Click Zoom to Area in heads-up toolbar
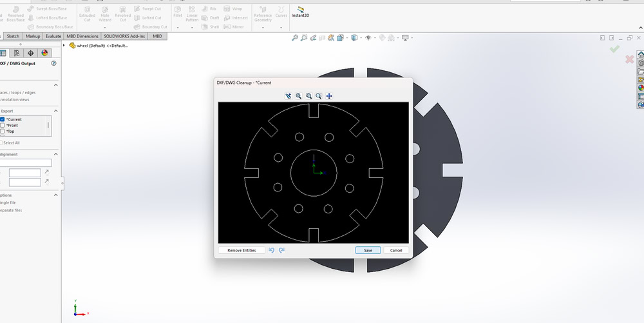The height and width of the screenshot is (323, 644). point(304,38)
